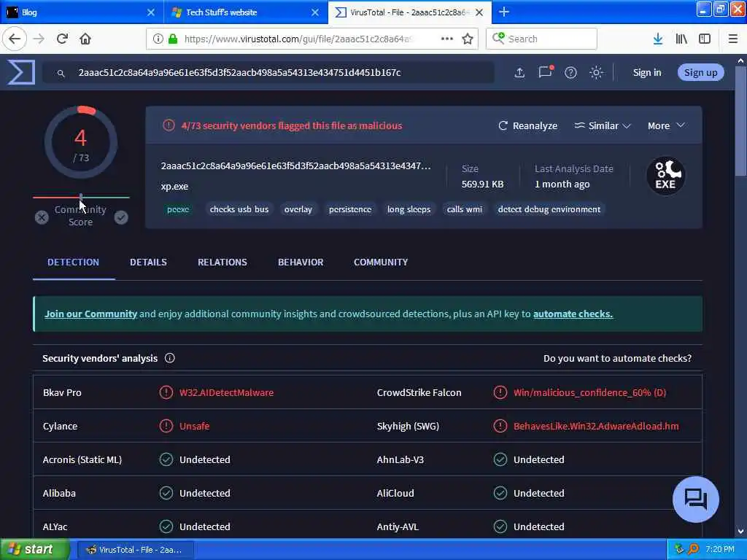Click the detection score gauge ring
The image size is (747, 560).
tap(80, 142)
